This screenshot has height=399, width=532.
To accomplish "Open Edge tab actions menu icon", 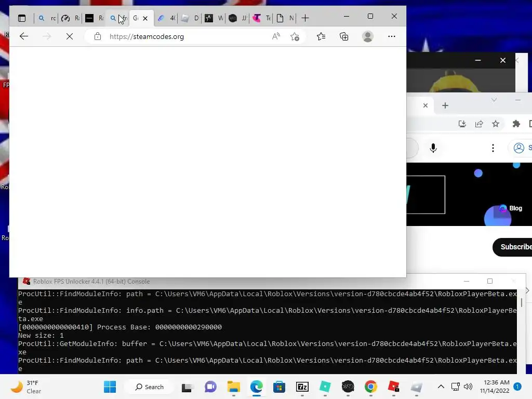I will (22, 18).
